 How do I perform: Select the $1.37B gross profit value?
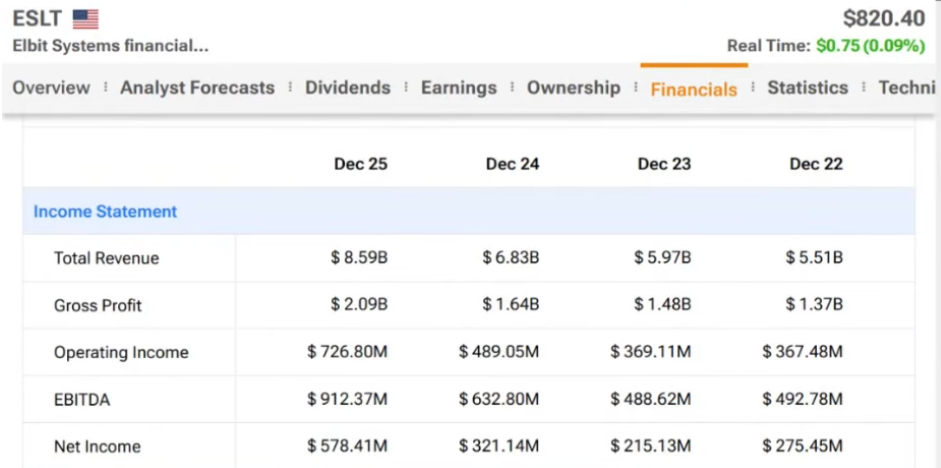pyautogui.click(x=814, y=305)
